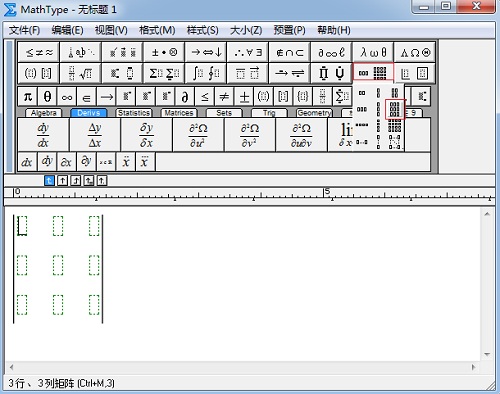Insert the Δy/Δx expression
This screenshot has width=500, height=394.
point(95,135)
